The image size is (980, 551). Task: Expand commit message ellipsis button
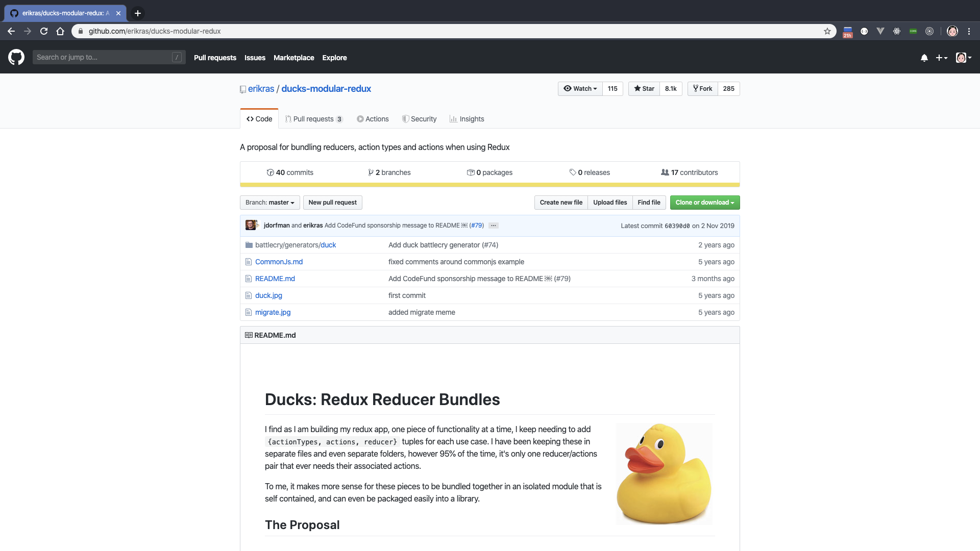(493, 226)
